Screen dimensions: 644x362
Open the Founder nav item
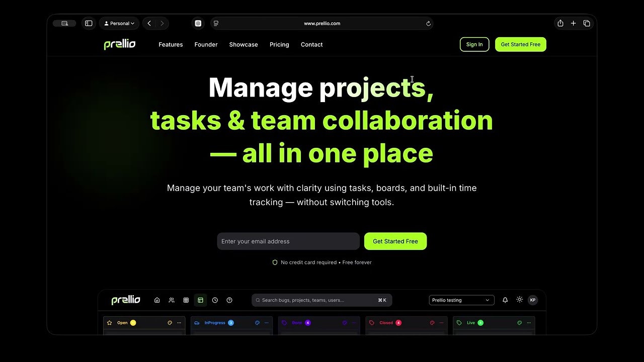(x=206, y=44)
